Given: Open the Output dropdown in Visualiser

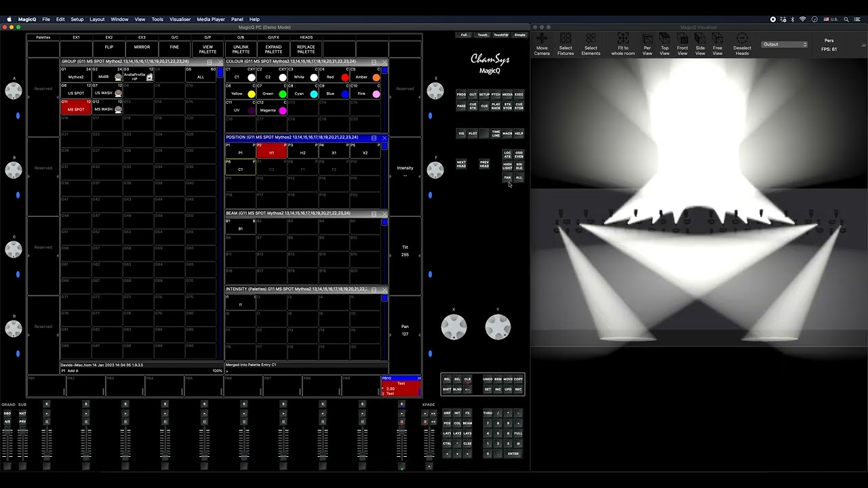Looking at the screenshot, I should [x=785, y=45].
